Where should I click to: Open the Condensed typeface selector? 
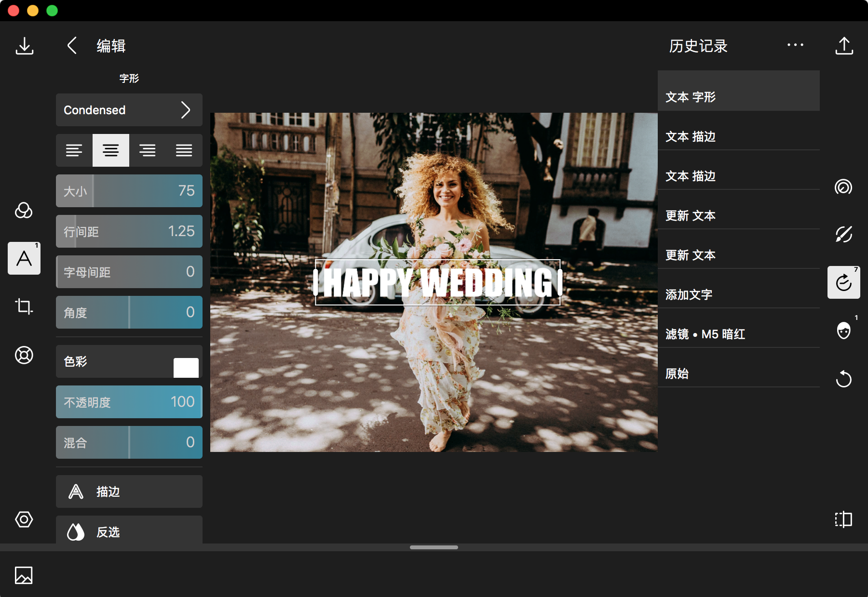pyautogui.click(x=129, y=110)
